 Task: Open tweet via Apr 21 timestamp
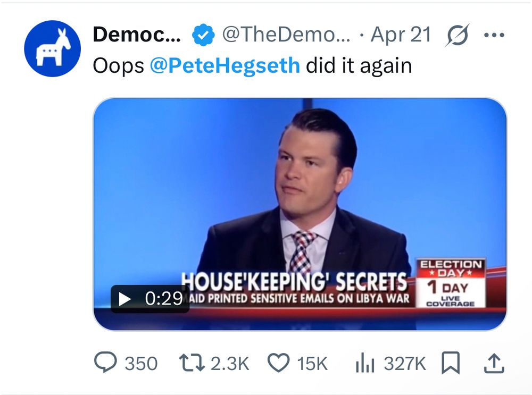(401, 36)
